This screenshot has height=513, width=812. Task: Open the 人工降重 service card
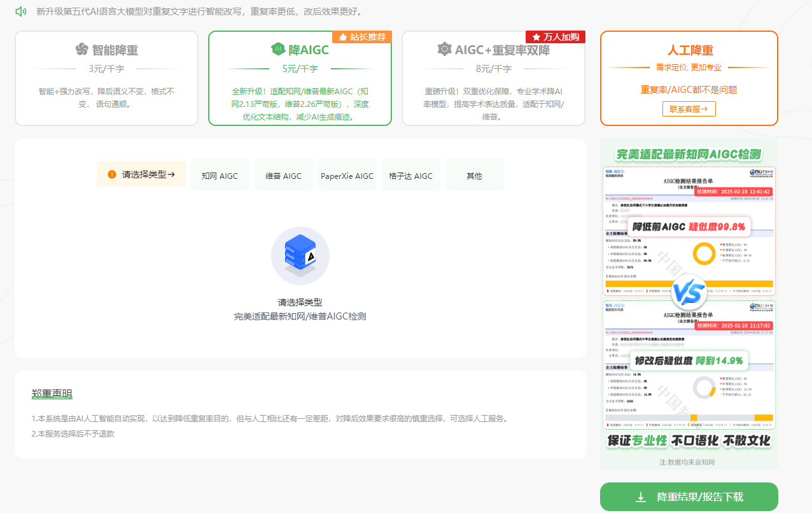point(689,78)
